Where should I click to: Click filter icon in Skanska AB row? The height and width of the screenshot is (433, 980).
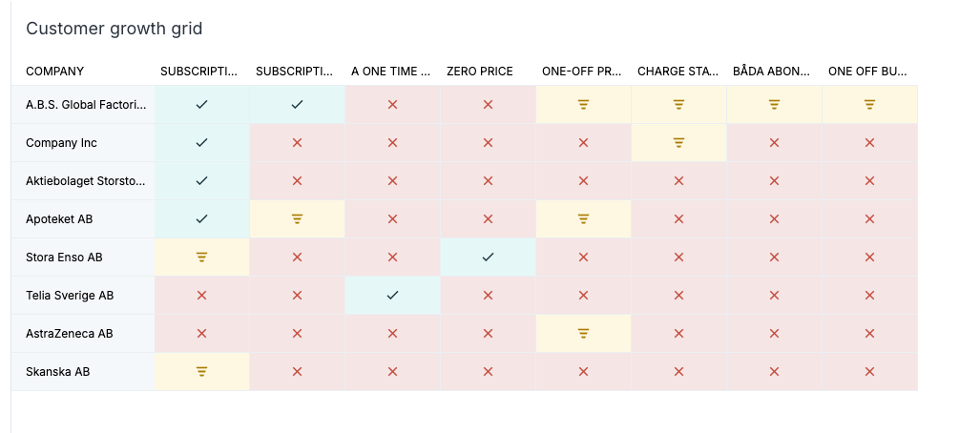pyautogui.click(x=202, y=372)
